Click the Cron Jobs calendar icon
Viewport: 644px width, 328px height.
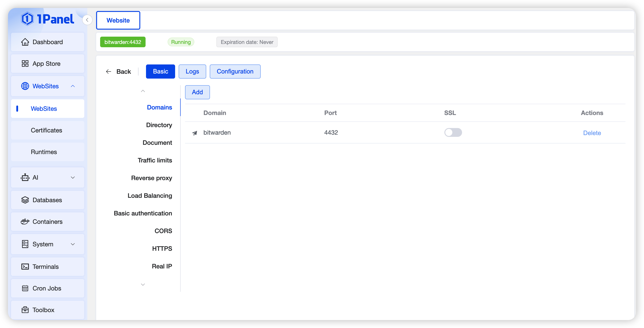pos(25,288)
